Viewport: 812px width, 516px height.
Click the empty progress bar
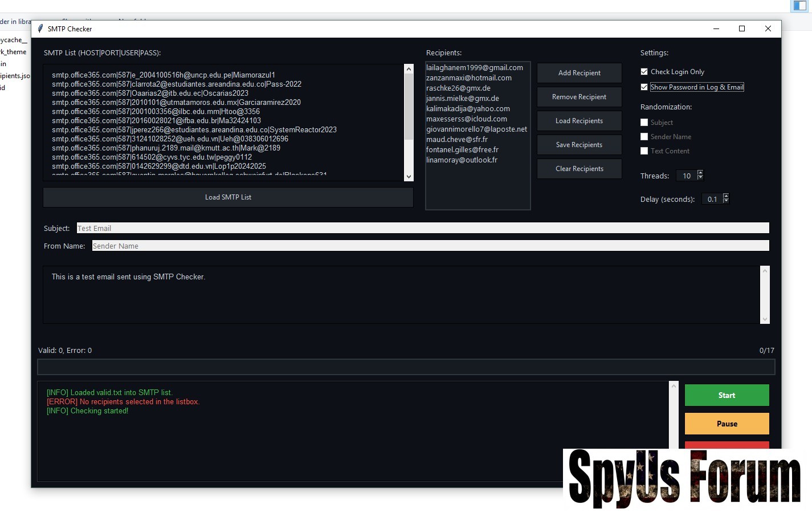tap(406, 367)
